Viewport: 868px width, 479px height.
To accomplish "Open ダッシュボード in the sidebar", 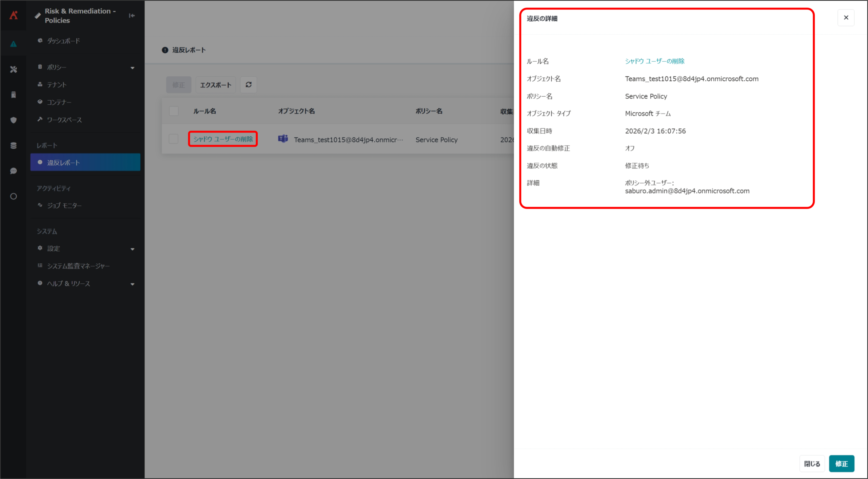I will coord(63,41).
